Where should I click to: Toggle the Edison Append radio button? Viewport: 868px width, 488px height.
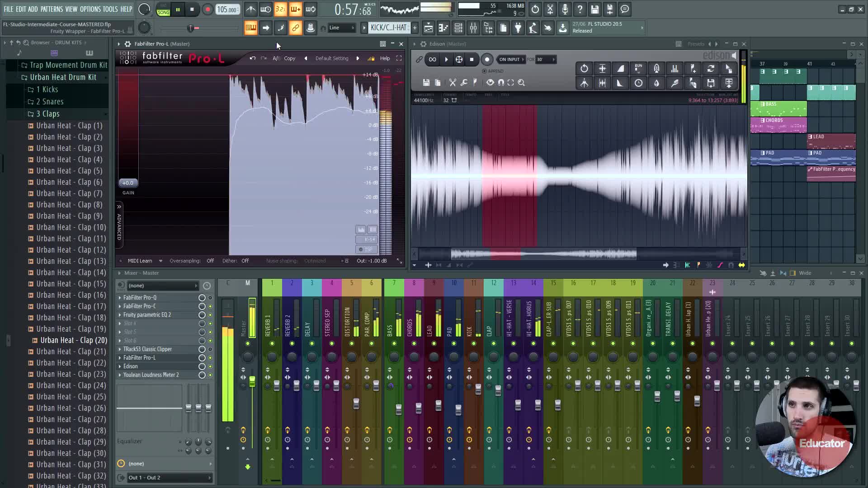485,71
